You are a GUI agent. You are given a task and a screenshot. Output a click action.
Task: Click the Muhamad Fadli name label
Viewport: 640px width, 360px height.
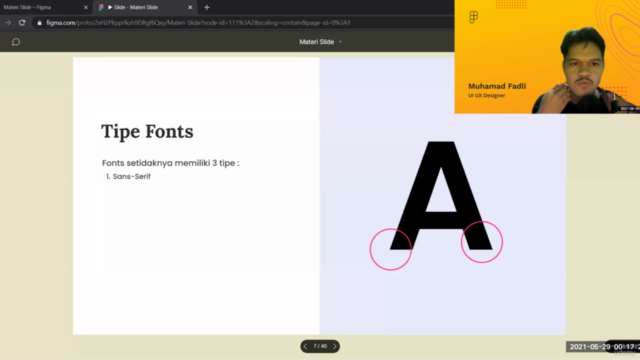497,86
